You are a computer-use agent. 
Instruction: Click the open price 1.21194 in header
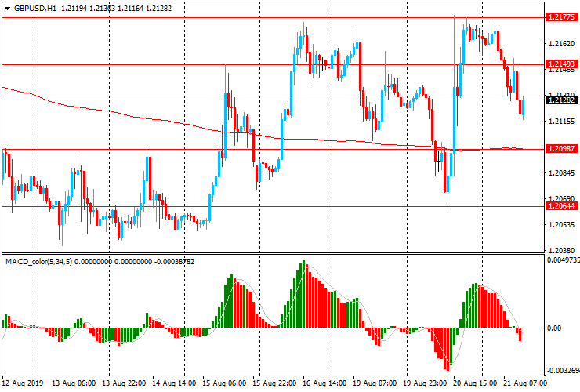[x=74, y=9]
